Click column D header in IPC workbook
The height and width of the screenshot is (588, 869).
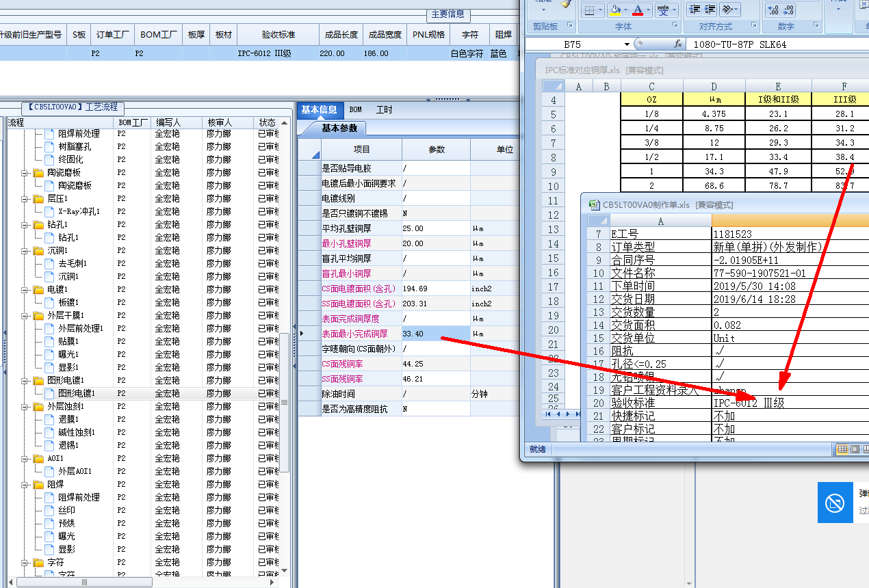tap(714, 86)
